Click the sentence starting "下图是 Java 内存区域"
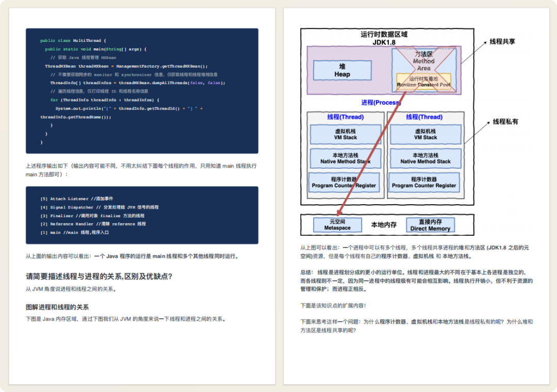Image resolution: width=557 pixels, height=392 pixels. (x=126, y=319)
